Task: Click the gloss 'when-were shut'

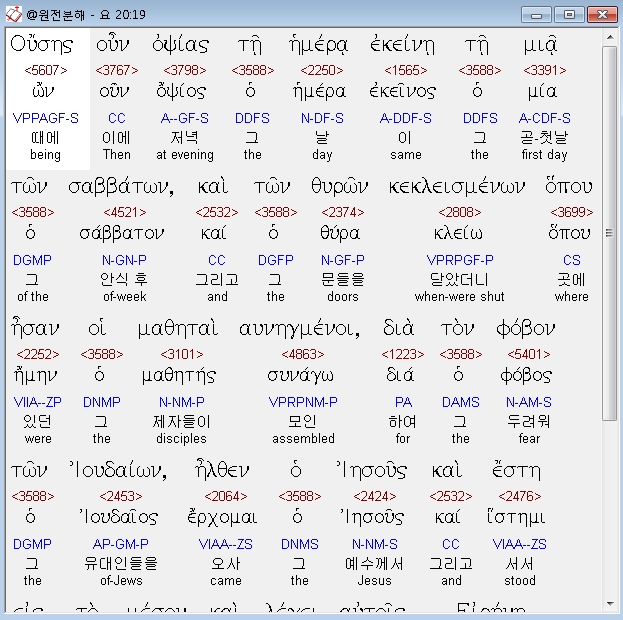Action: [x=460, y=296]
